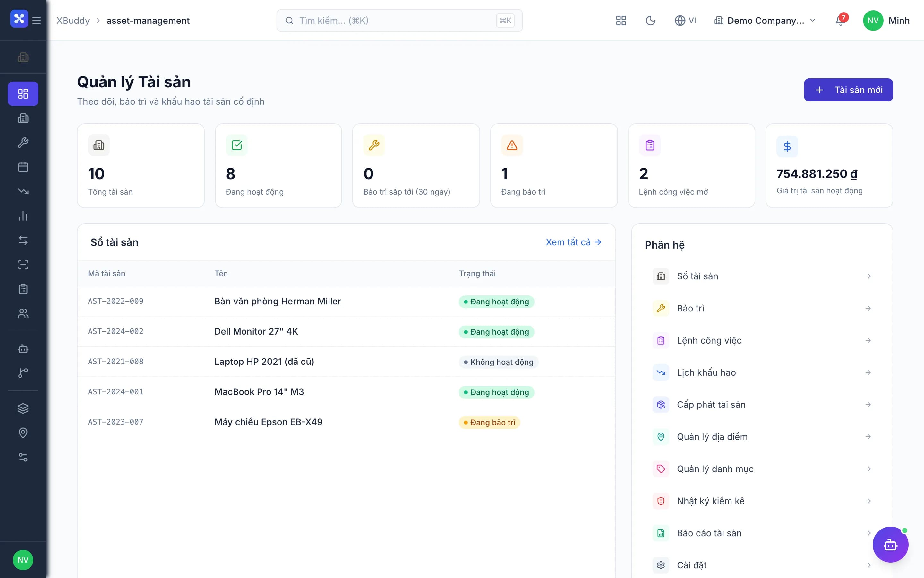Click the clipboard icon in Lệnh công việc mở card

650,145
